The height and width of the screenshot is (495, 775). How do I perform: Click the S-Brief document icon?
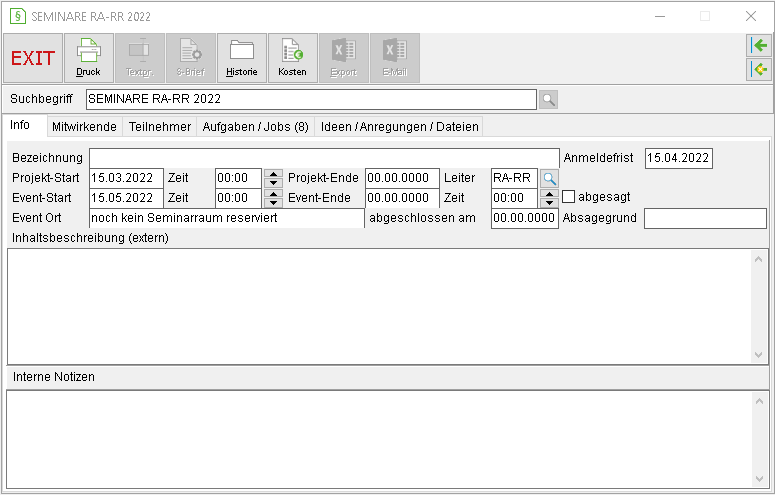click(x=191, y=58)
